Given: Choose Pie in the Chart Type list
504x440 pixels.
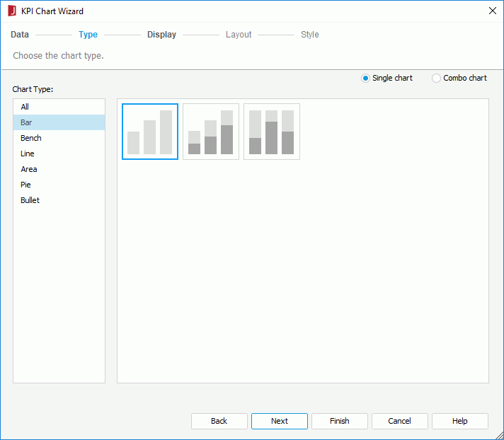Looking at the screenshot, I should [59, 185].
